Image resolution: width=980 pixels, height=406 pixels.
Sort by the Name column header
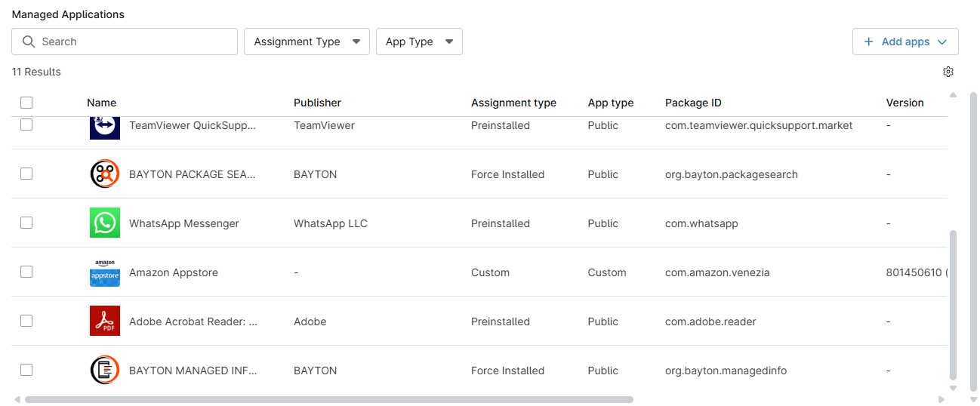[x=101, y=103]
